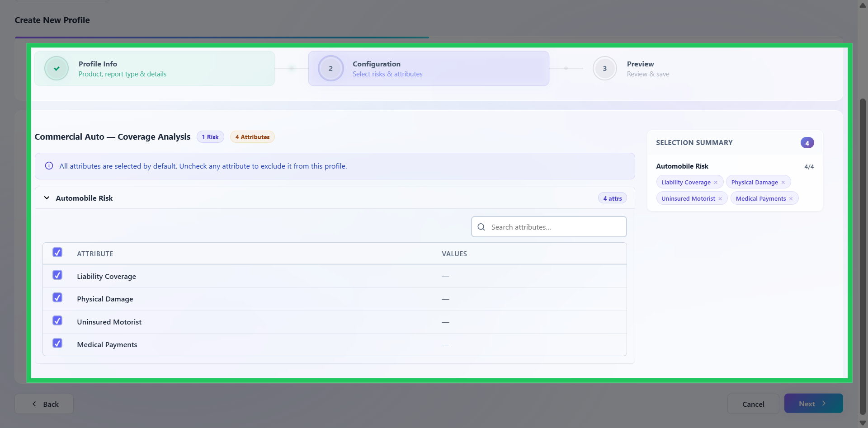The image size is (868, 428).
Task: Focus the Search attributes field
Action: pyautogui.click(x=549, y=227)
